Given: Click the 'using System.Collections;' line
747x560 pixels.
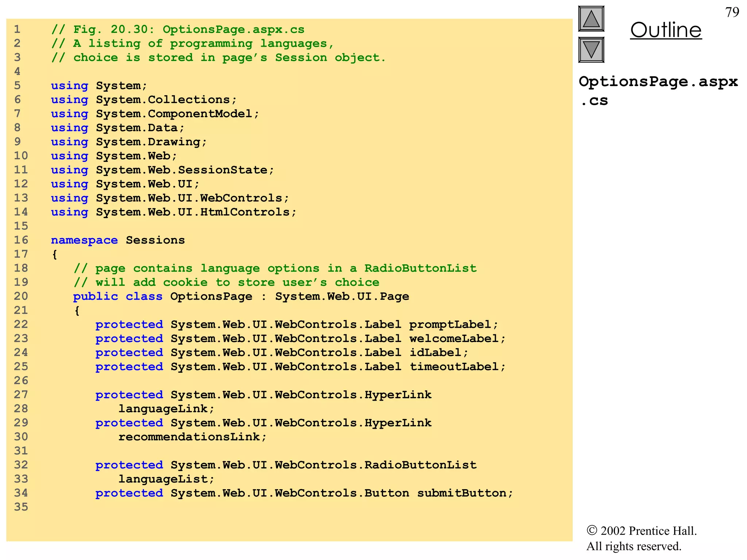Looking at the screenshot, I should [144, 100].
